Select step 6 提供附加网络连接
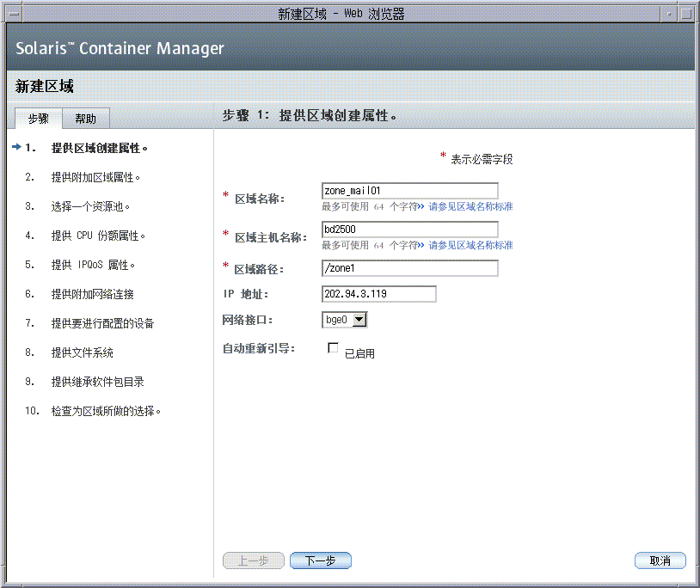 coord(92,294)
